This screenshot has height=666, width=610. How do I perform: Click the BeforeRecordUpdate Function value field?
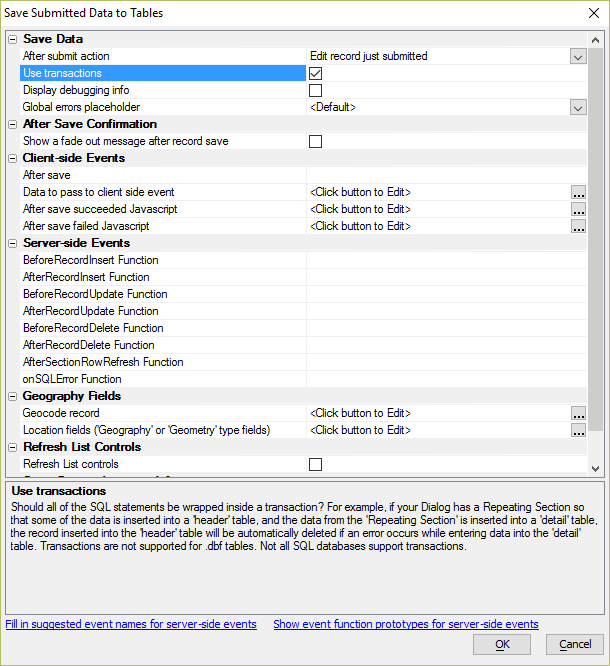(446, 294)
